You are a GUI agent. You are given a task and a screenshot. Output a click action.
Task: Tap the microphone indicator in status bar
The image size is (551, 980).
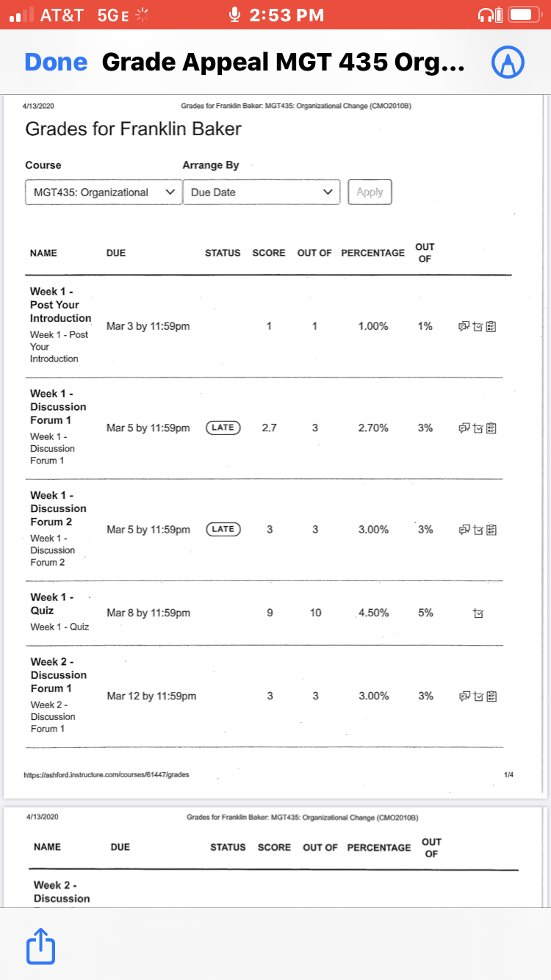click(x=235, y=15)
